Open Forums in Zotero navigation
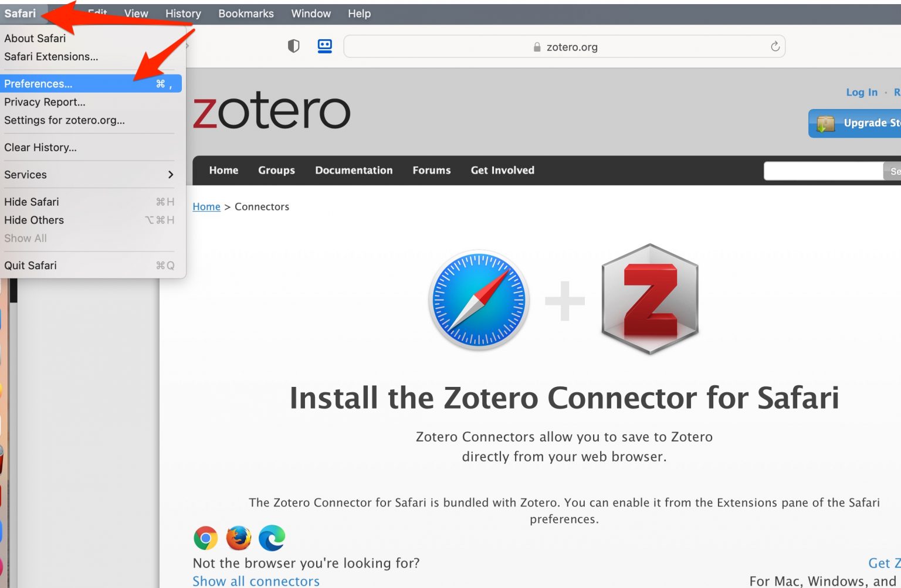 click(431, 170)
